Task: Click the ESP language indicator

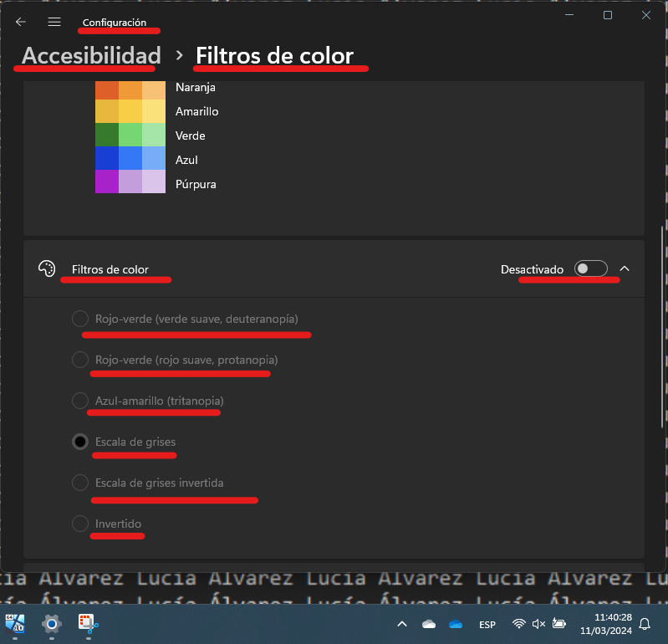Action: coord(487,625)
